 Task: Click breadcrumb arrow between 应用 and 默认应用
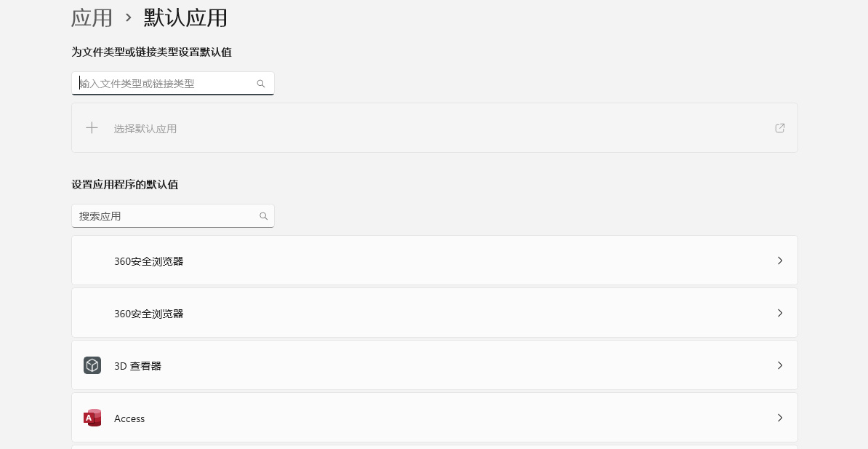pos(129,17)
